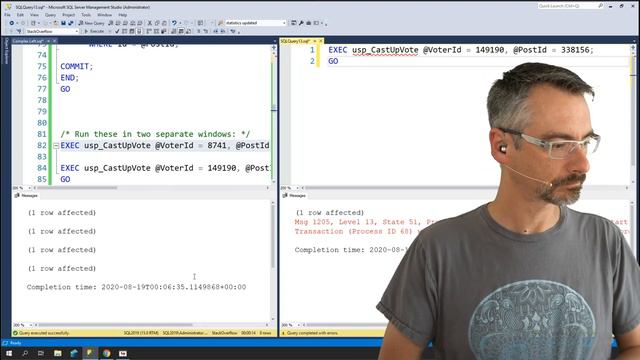This screenshot has width=640, height=360.
Task: Click the Undo icon
Action: click(174, 23)
